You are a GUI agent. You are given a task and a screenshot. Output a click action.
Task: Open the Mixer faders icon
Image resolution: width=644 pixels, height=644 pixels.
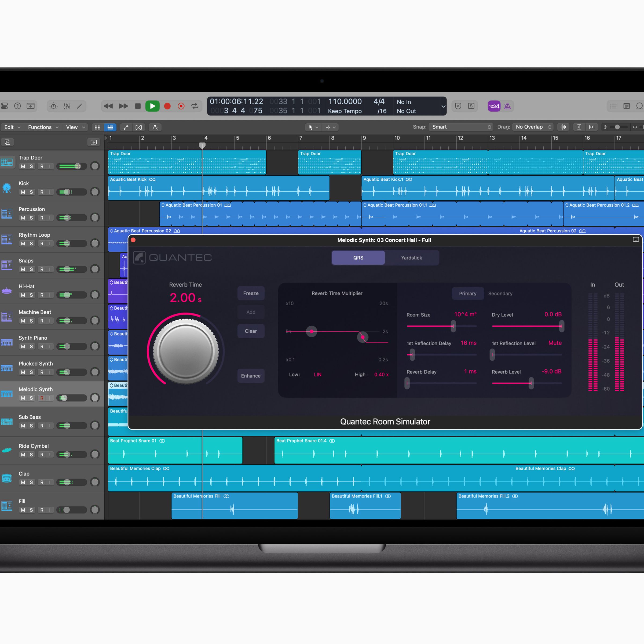click(67, 106)
